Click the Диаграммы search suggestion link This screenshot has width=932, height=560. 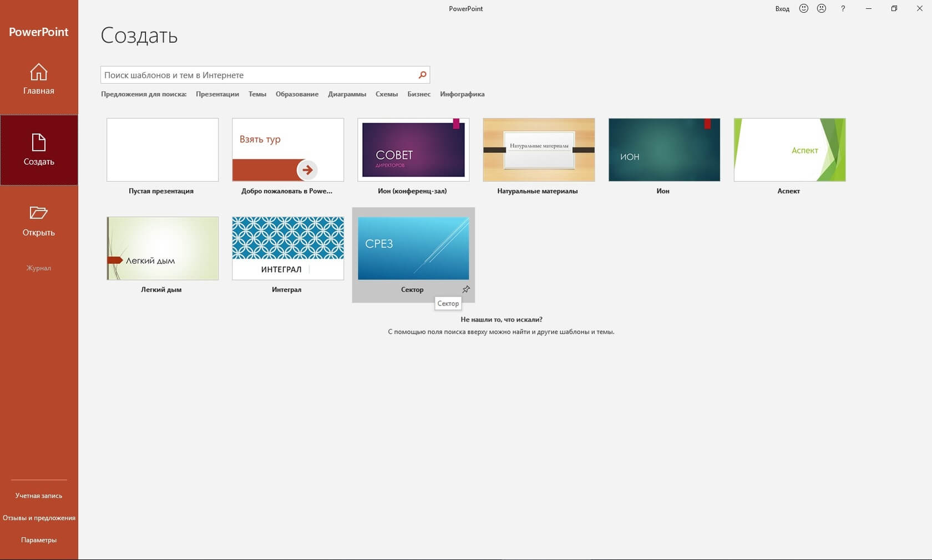click(x=347, y=94)
